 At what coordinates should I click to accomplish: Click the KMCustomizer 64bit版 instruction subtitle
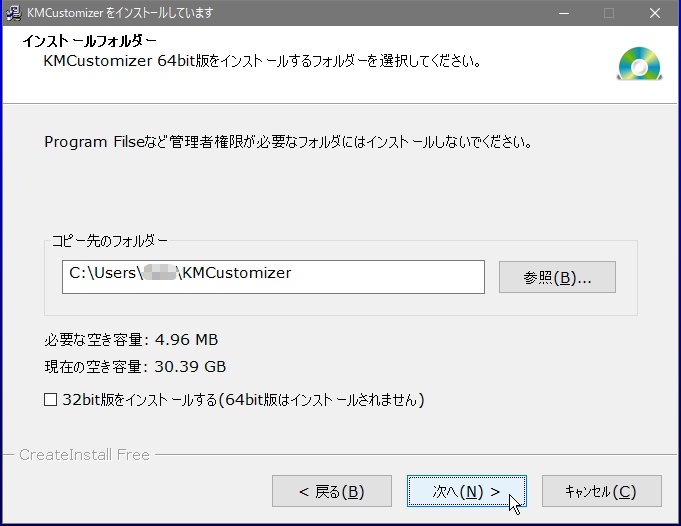[262, 62]
